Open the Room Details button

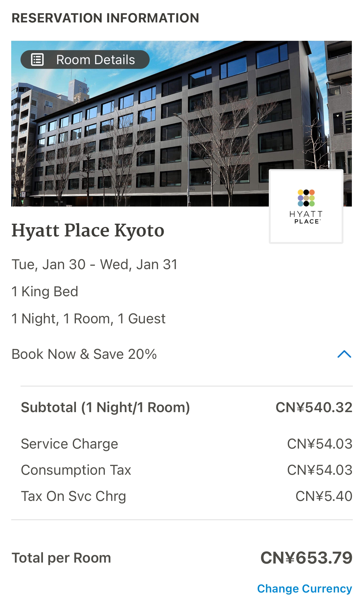[85, 59]
